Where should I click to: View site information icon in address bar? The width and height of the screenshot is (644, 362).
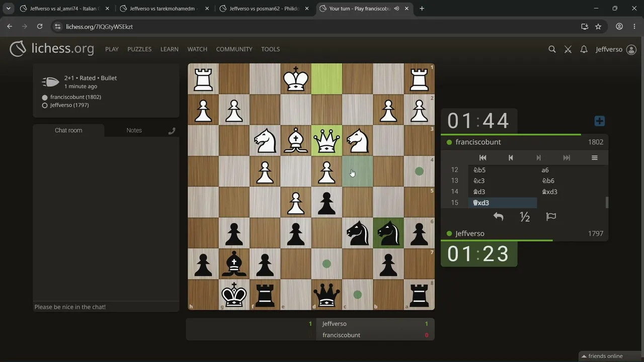coord(57,27)
